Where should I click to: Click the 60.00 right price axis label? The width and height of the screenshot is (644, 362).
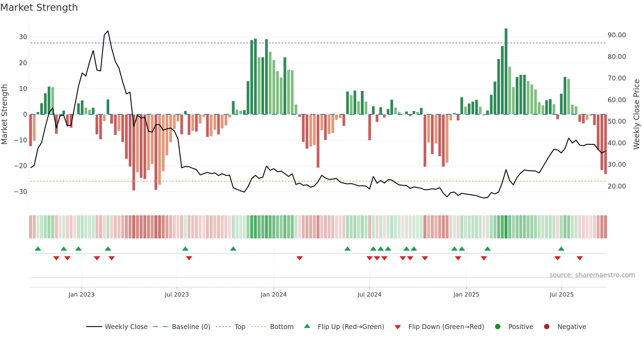tap(617, 100)
